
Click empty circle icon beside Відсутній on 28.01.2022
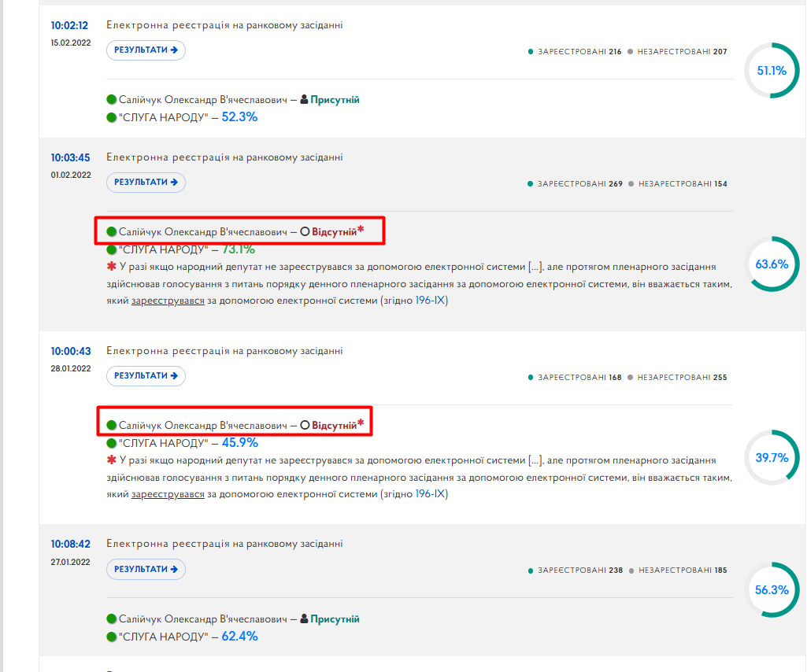pos(305,425)
